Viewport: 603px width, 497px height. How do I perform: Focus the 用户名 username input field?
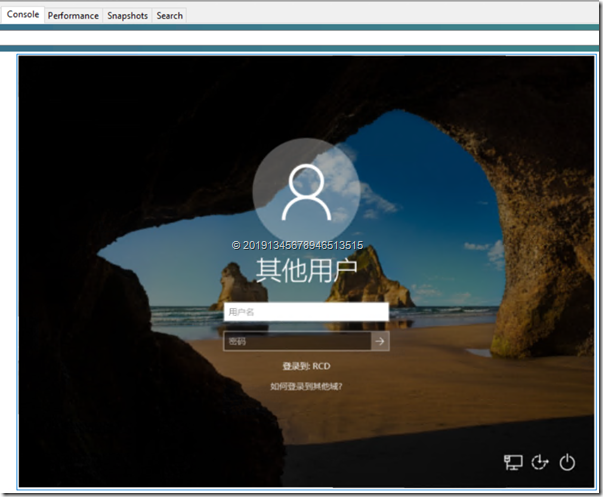305,312
